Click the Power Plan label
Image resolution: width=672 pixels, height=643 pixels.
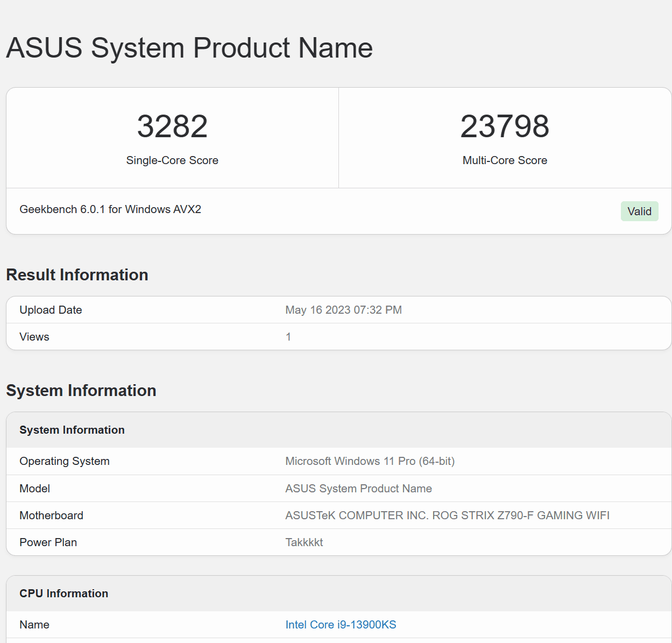coord(48,542)
